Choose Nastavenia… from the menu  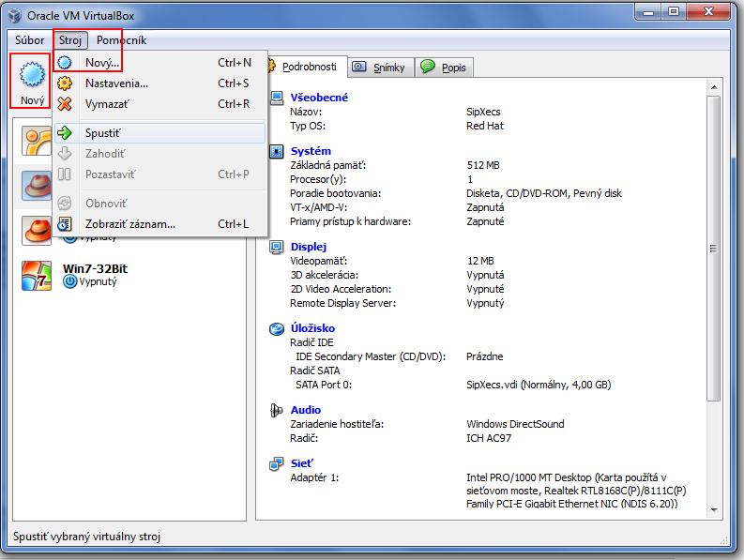click(x=159, y=83)
